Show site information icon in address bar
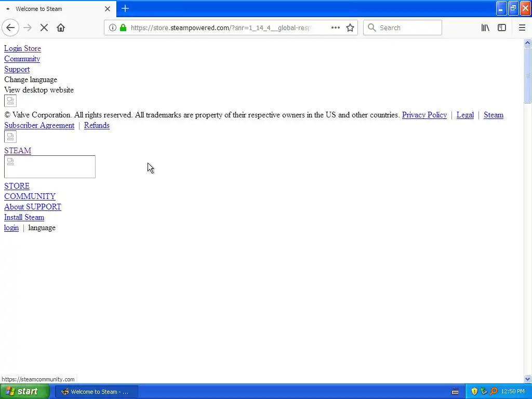Viewport: 532px width, 399px height. point(113,28)
